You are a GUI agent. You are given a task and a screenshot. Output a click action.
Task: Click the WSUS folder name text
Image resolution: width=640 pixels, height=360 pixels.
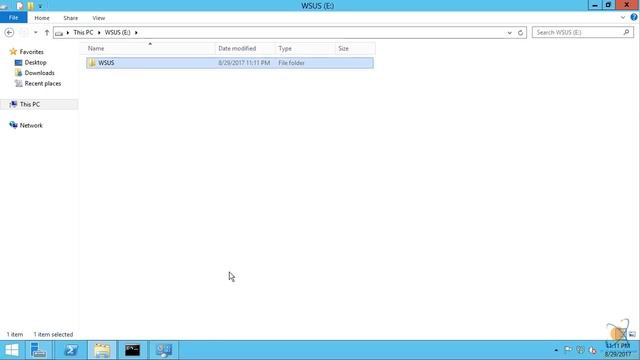coord(106,63)
